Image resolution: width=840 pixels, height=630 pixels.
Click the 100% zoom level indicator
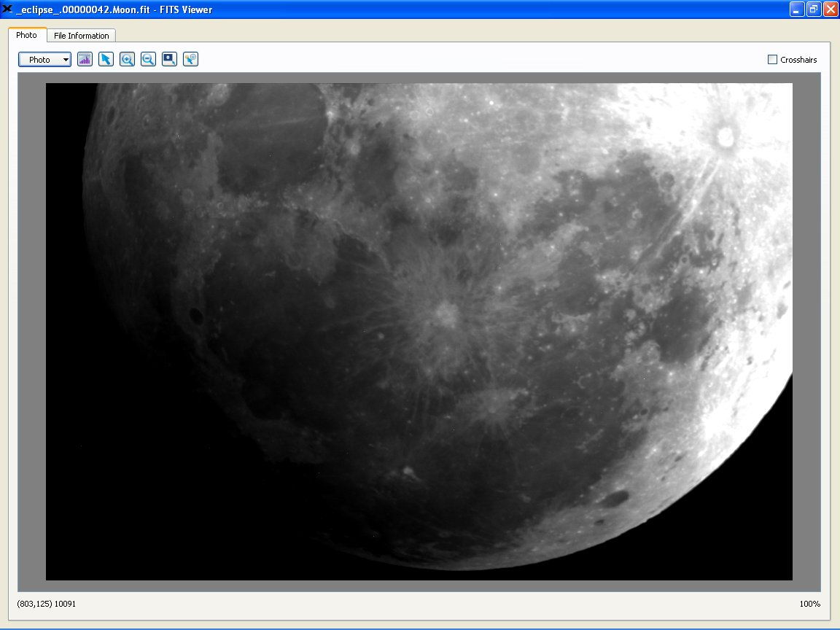(809, 604)
